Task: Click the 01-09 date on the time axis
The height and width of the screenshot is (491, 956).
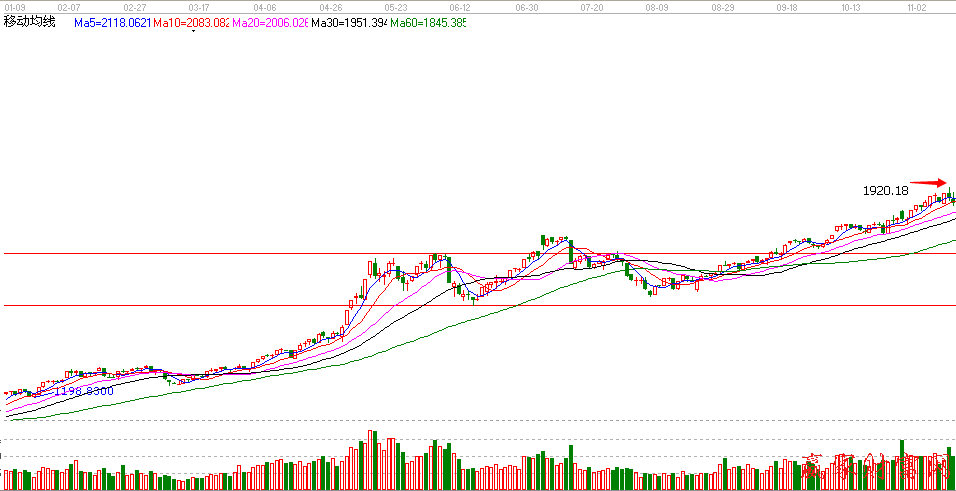Action: tap(12, 6)
